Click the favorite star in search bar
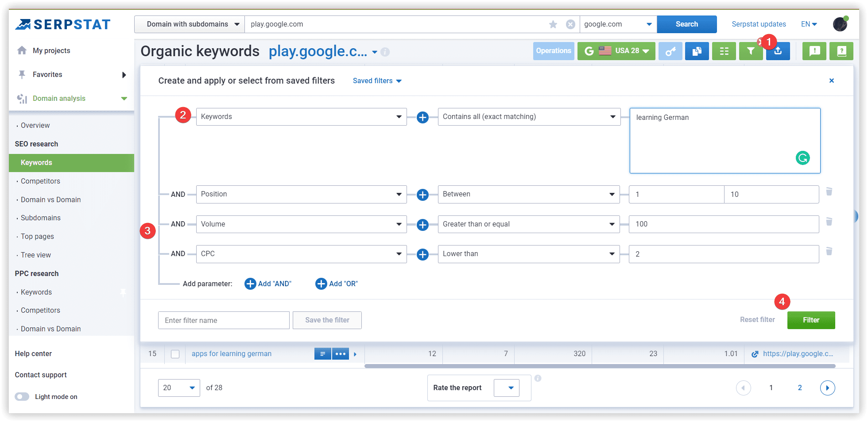Viewport: 868px width, 422px height. (553, 24)
